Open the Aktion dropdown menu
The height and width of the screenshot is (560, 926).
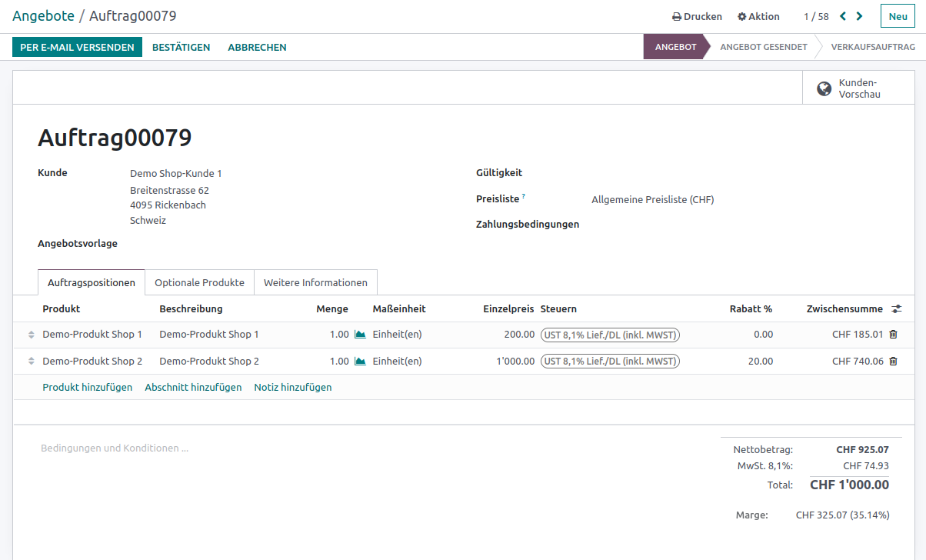coord(758,16)
